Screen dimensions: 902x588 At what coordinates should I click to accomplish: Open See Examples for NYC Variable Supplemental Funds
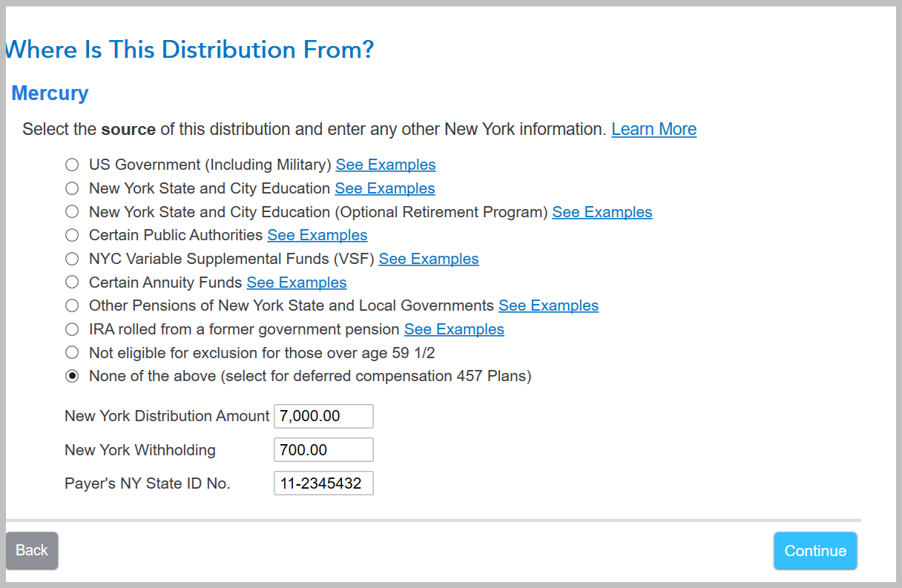pyautogui.click(x=429, y=259)
